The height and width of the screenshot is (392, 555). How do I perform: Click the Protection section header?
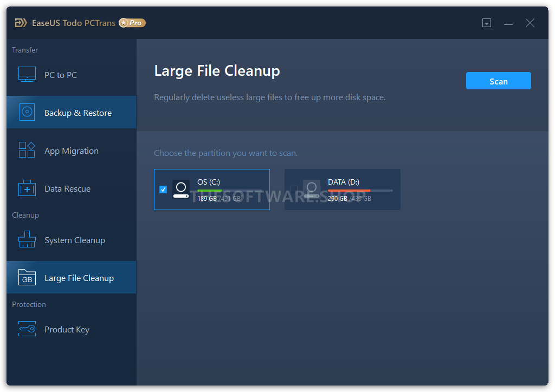29,304
